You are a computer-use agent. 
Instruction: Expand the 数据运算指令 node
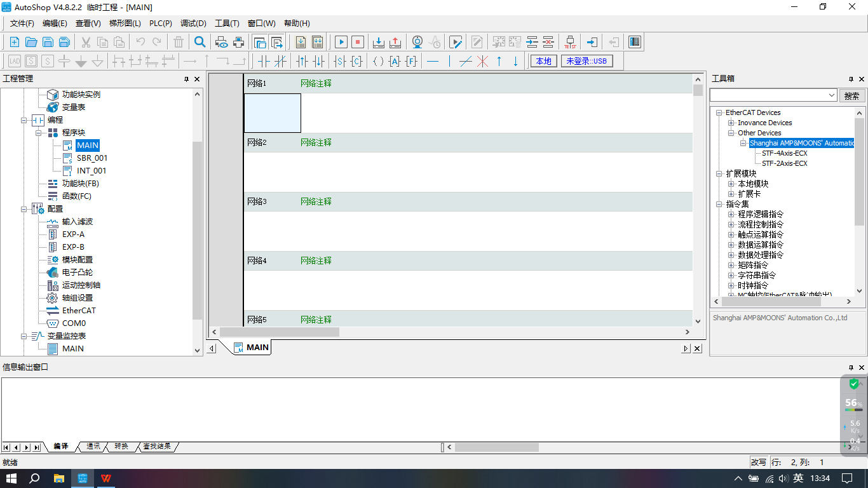click(731, 245)
